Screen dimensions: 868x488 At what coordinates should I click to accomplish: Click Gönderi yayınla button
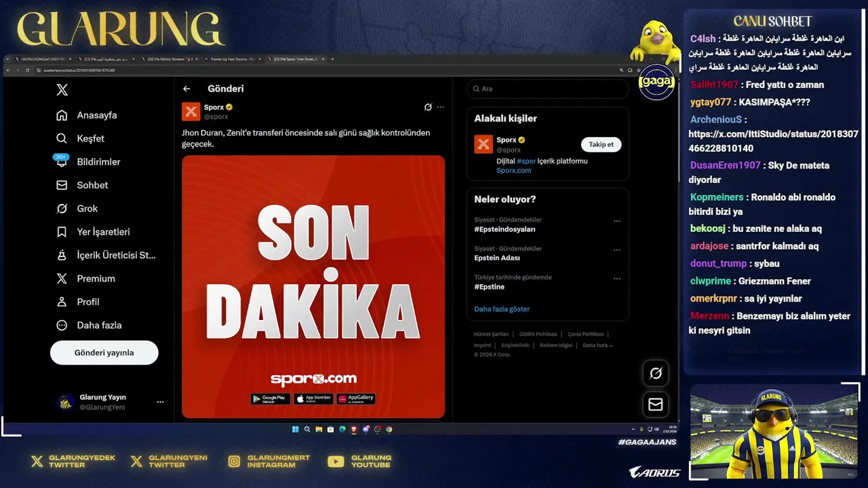104,352
